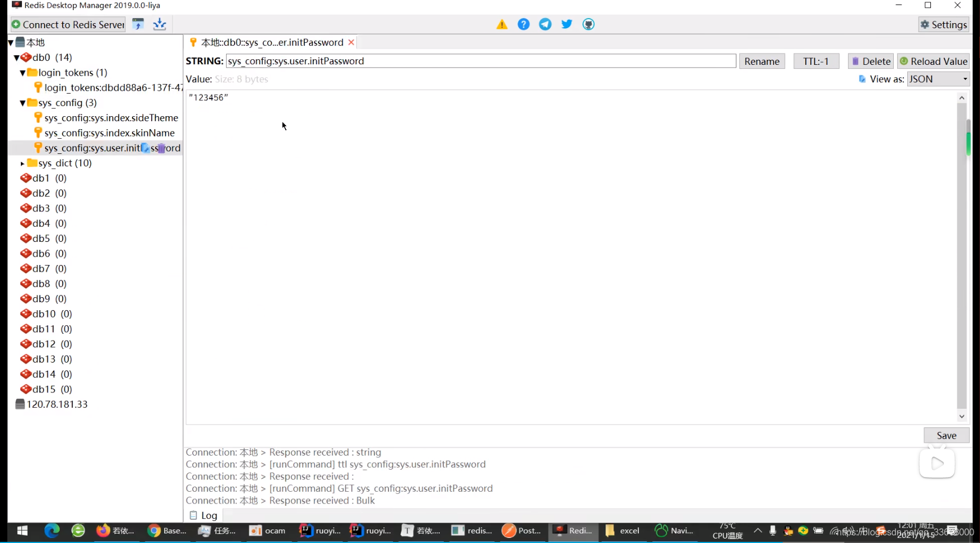
Task: Click the key name input field
Action: coord(481,61)
